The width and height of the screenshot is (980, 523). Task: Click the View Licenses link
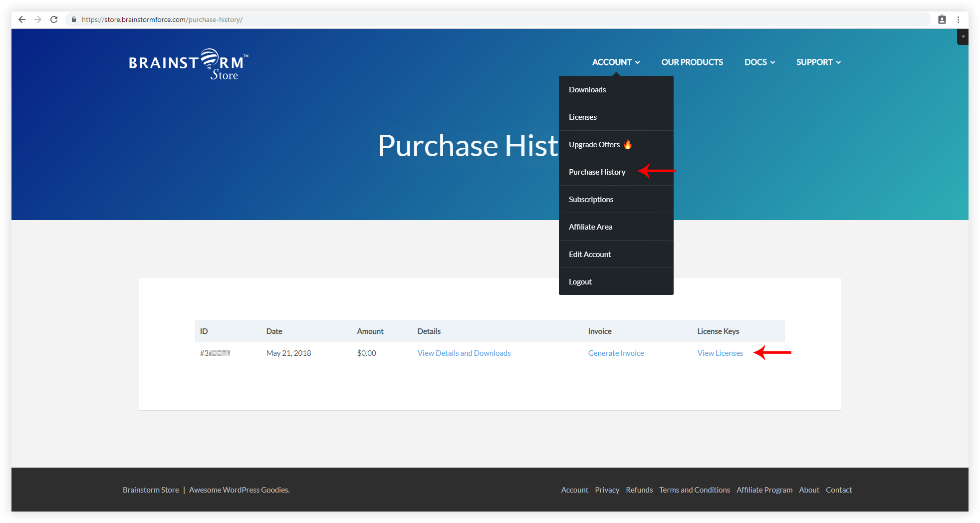point(720,353)
